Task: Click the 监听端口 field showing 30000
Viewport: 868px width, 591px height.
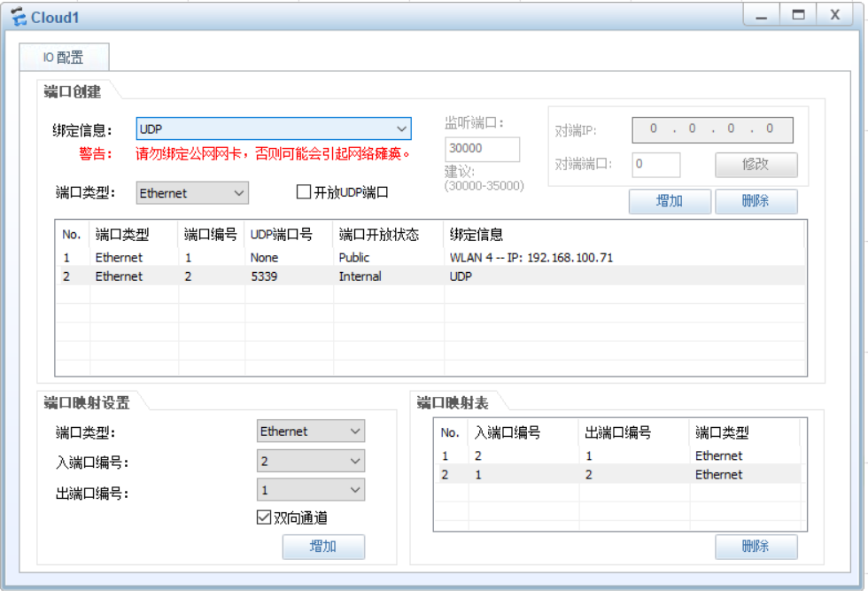Action: [482, 149]
